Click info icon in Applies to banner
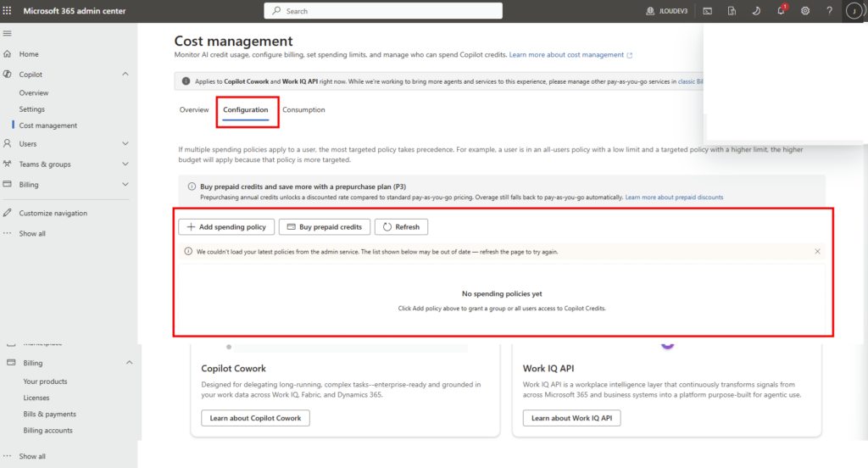 [186, 81]
